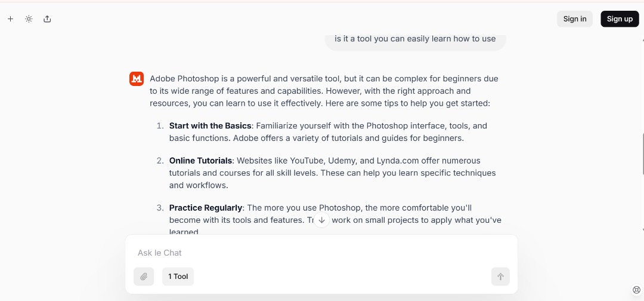The width and height of the screenshot is (644, 301).
Task: Toggle the light/dark theme sun icon
Action: (x=29, y=19)
